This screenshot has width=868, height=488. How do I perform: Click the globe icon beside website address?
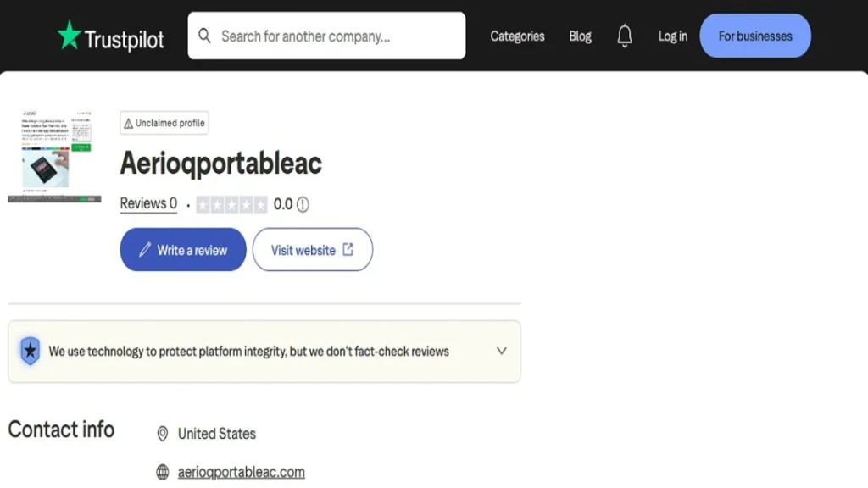point(162,472)
